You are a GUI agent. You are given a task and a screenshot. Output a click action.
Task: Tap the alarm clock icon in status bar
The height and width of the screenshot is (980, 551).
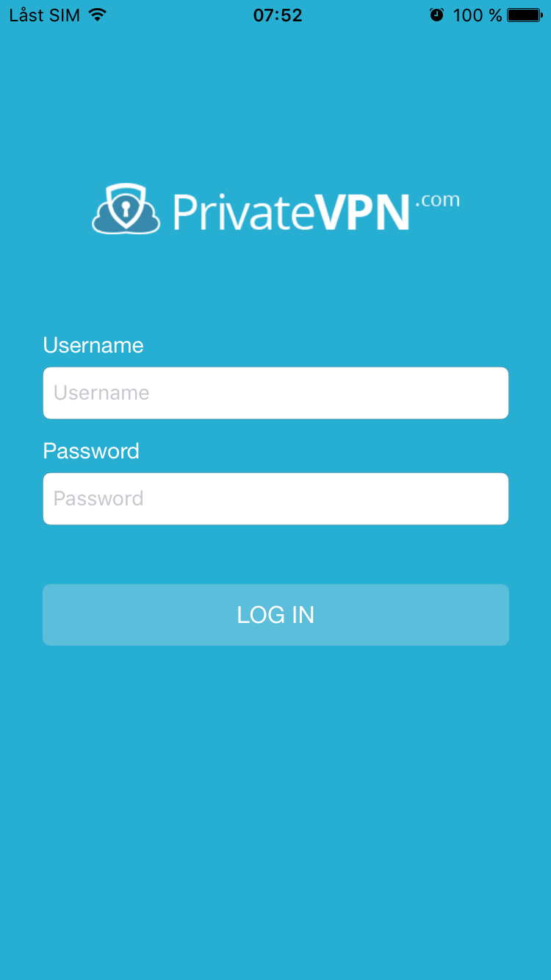(437, 15)
